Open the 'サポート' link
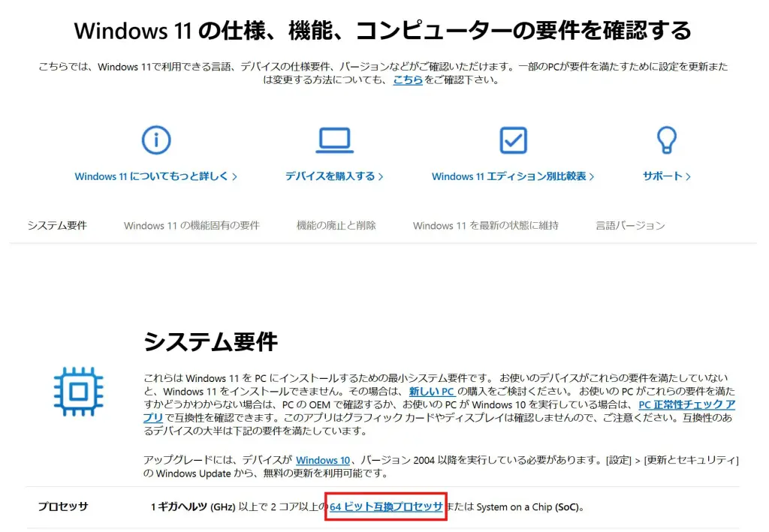Viewport: 769px width, 532px height. 667,176
